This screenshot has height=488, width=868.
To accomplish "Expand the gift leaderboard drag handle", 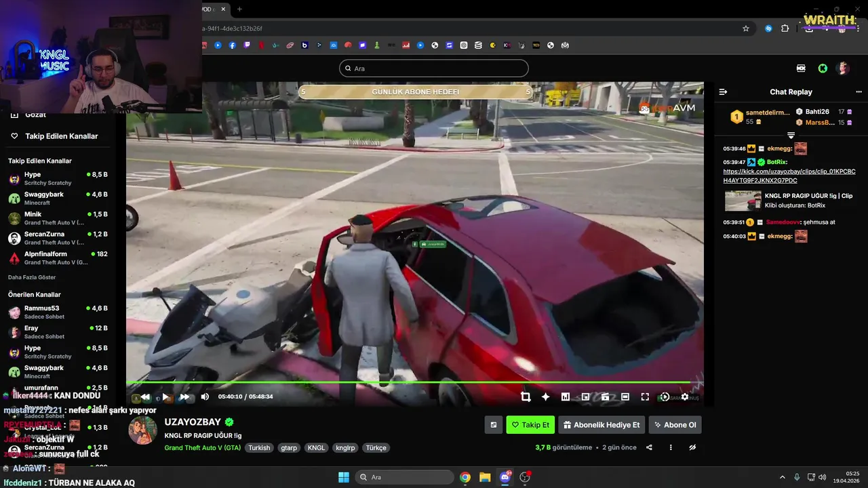I will [x=791, y=136].
